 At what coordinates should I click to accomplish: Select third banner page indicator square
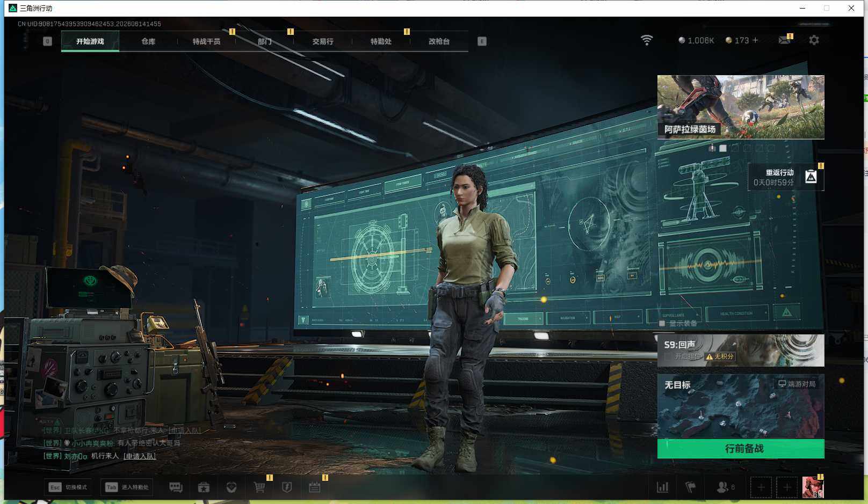(x=735, y=148)
